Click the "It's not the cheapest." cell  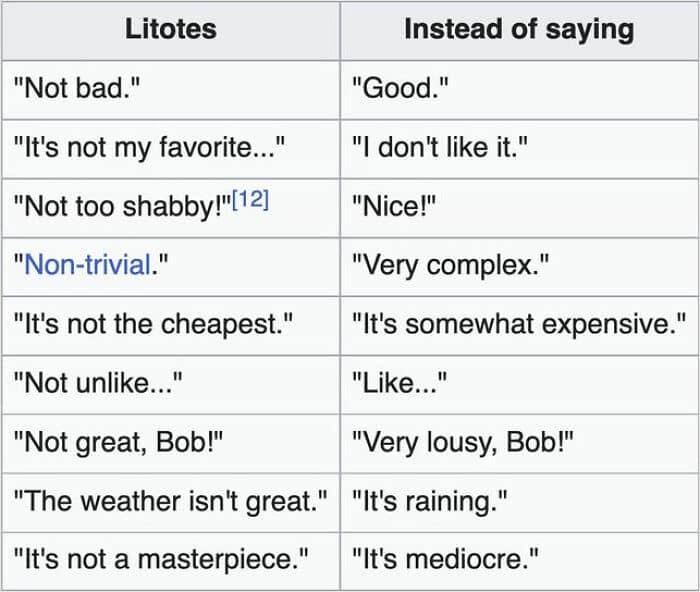coord(152,325)
